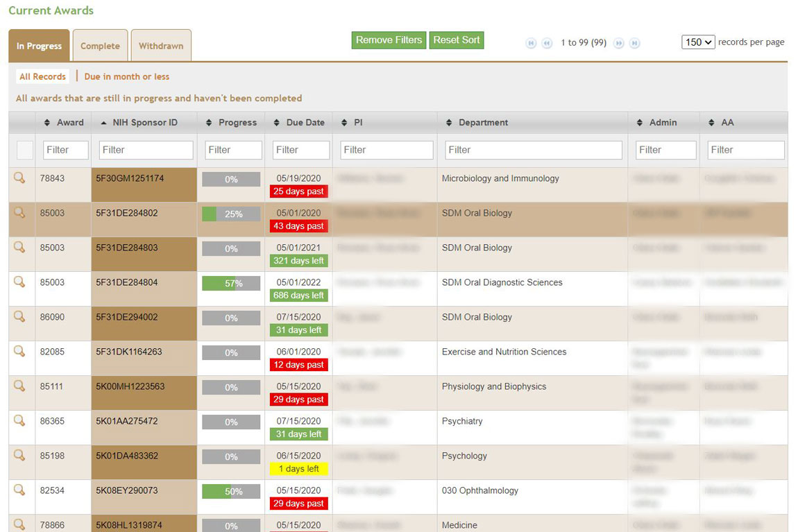Go to first page pagination icon

coord(532,43)
